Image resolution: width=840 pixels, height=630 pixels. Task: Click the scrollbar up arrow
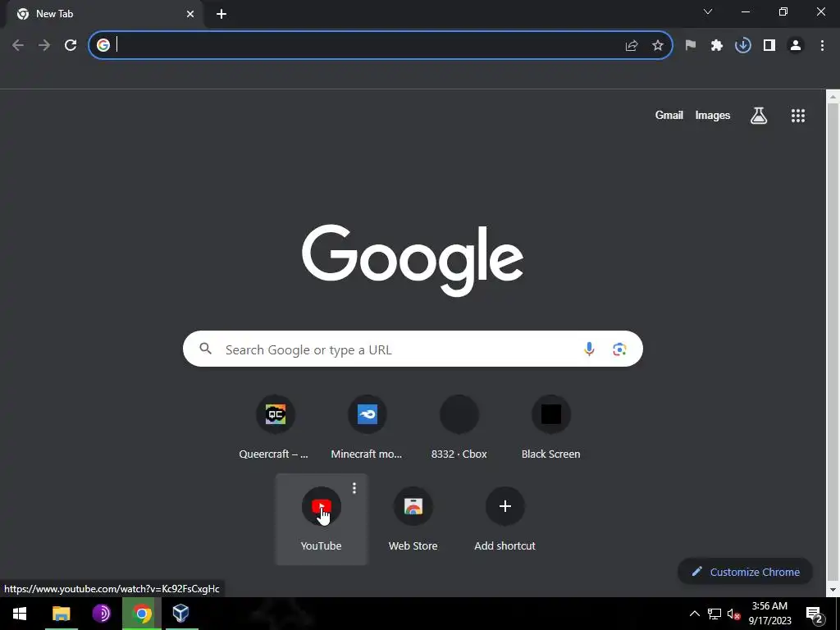[833, 97]
